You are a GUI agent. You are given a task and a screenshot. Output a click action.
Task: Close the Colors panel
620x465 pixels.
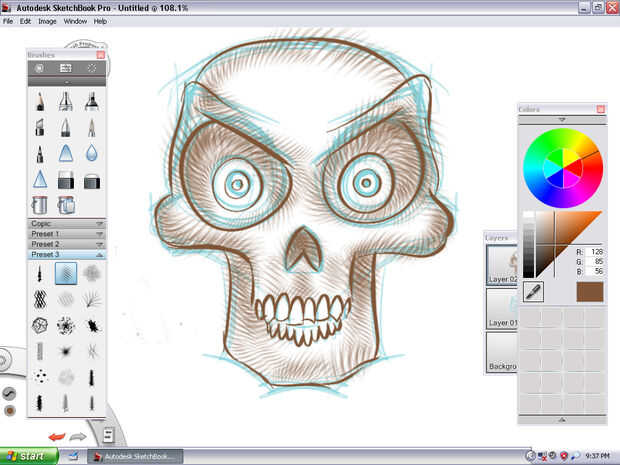click(601, 109)
